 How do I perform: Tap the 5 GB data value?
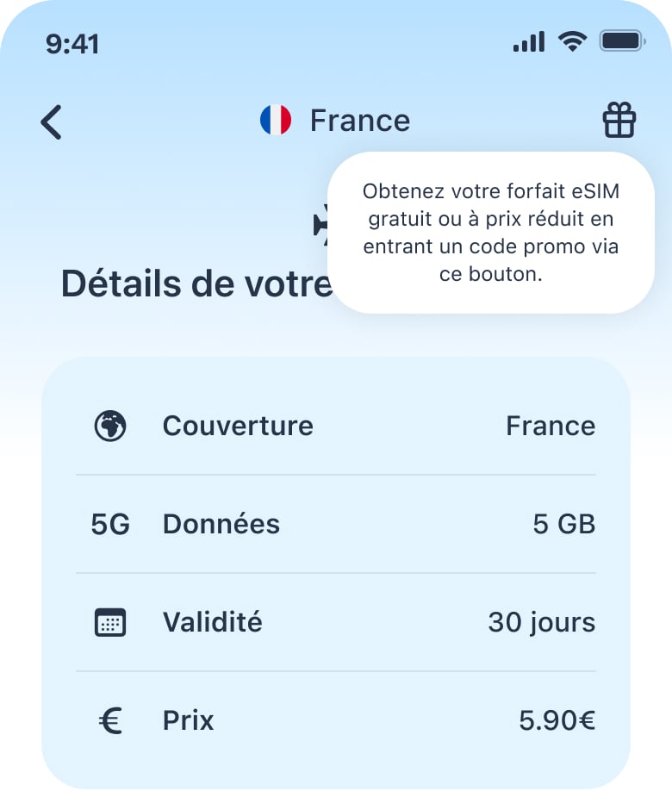coord(564,524)
